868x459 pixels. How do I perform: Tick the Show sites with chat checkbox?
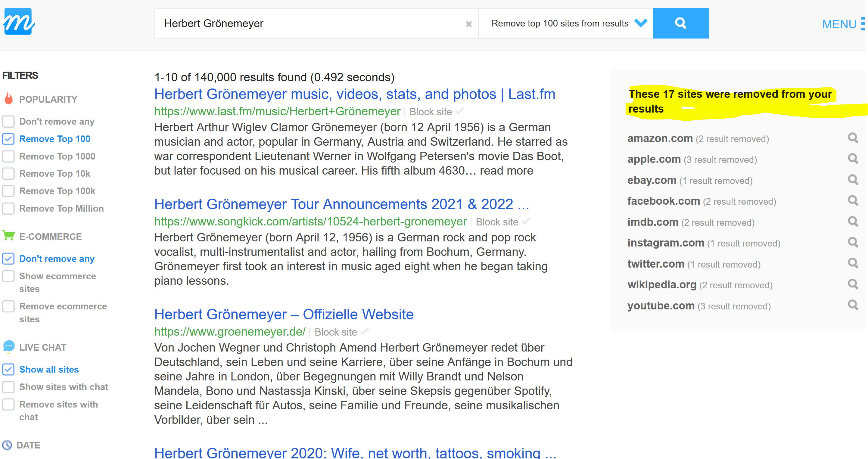point(8,387)
